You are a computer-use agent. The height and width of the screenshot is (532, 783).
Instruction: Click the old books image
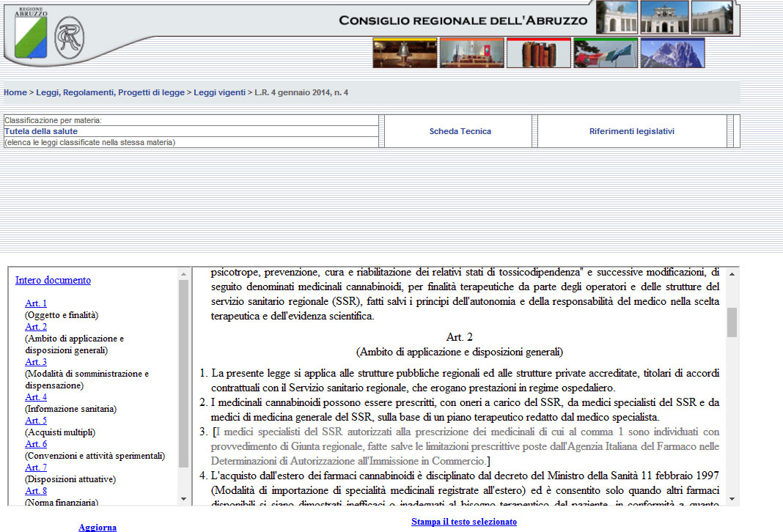[x=538, y=53]
